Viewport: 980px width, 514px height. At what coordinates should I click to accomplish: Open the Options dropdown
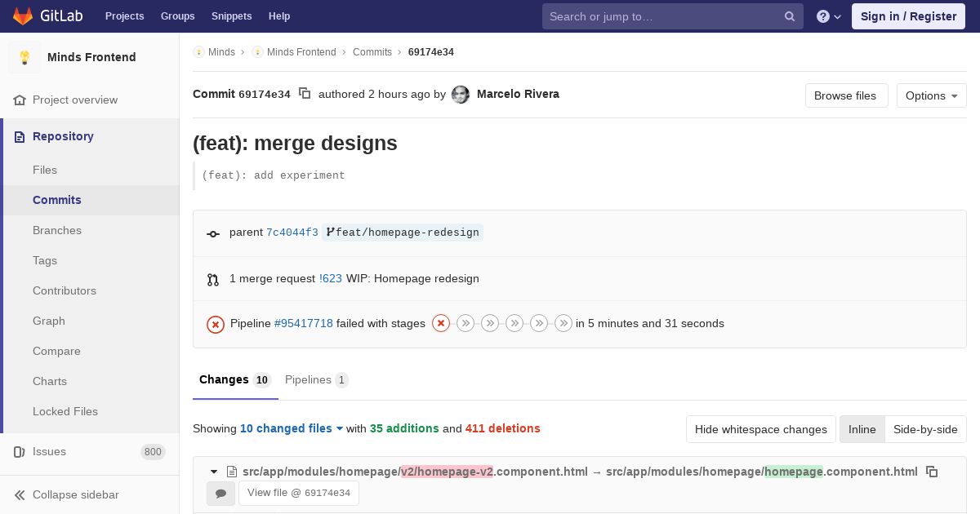coord(931,95)
